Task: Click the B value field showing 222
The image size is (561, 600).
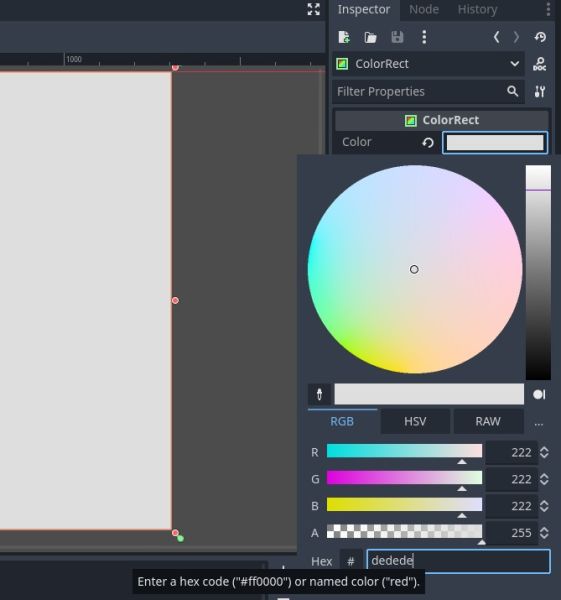Action: click(511, 506)
